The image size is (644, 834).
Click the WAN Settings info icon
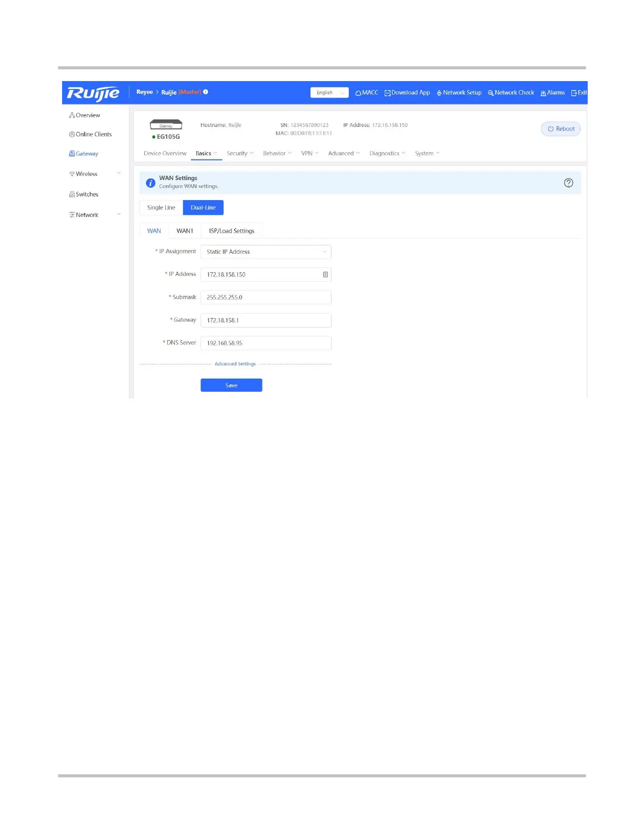150,183
